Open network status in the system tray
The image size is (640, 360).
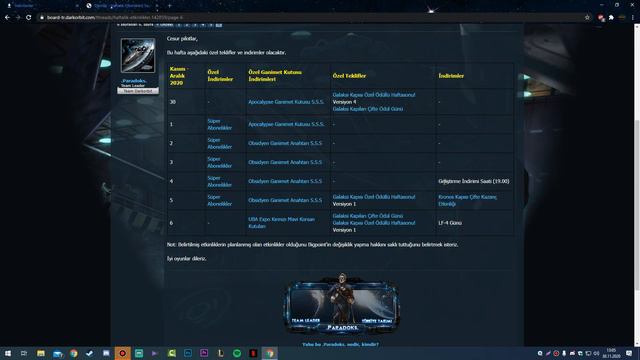pyautogui.click(x=588, y=353)
